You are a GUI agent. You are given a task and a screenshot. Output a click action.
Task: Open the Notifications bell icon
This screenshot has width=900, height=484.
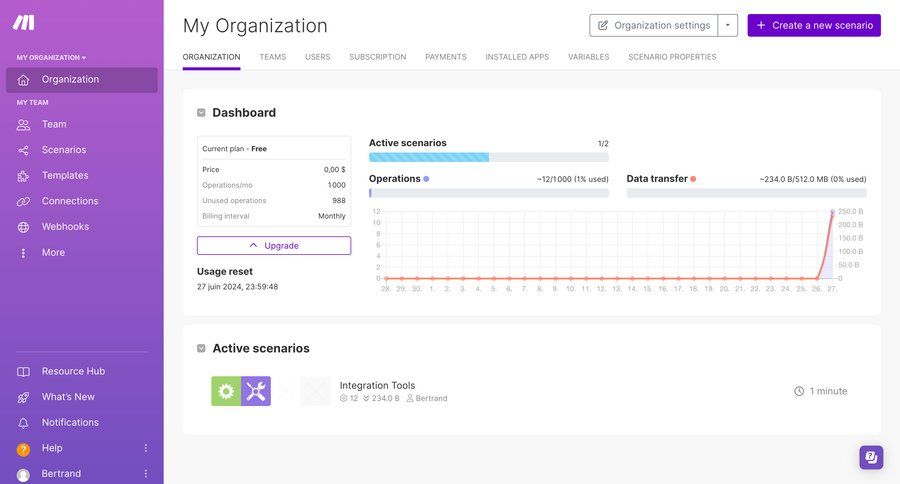pos(23,423)
